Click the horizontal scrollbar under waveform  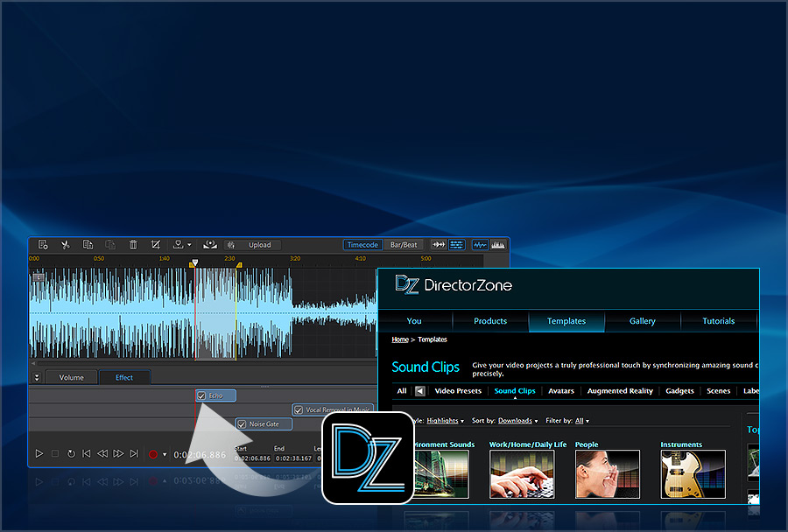[206, 363]
